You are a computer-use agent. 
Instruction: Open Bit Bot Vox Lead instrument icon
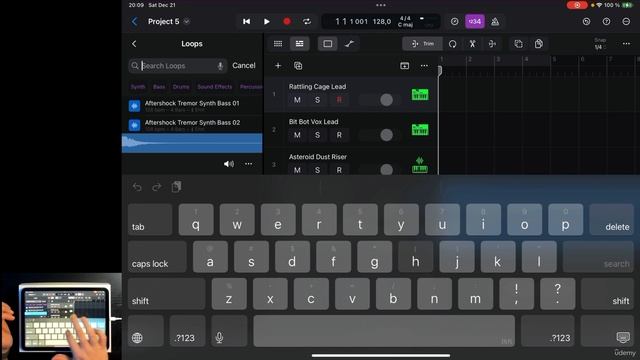coord(420,130)
